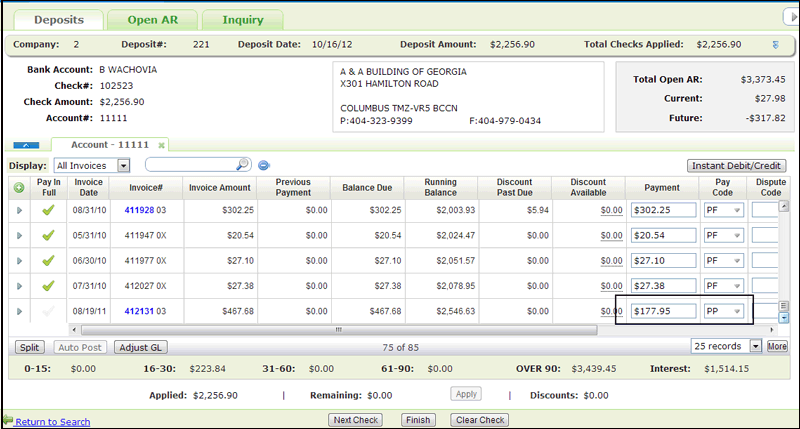Click the horizontal scrollbar left arrow

point(74,330)
